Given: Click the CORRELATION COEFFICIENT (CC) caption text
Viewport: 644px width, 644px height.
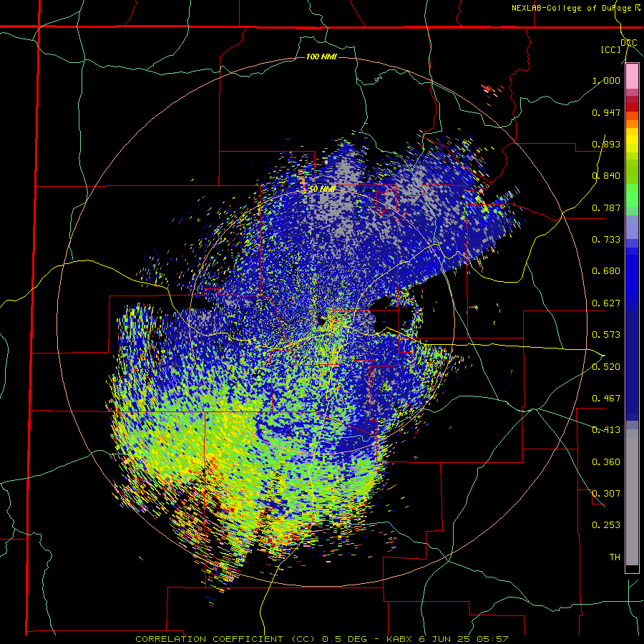Looking at the screenshot, I should 225,639.
